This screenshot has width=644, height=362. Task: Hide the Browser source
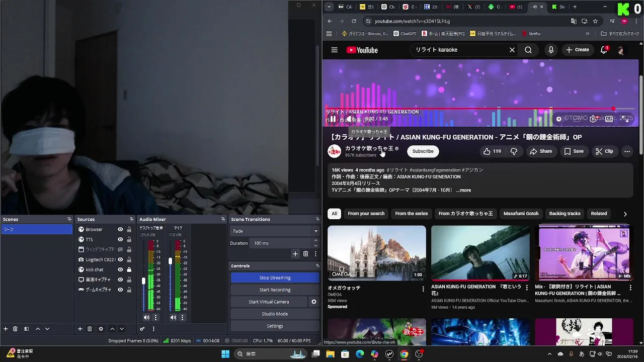pyautogui.click(x=120, y=229)
